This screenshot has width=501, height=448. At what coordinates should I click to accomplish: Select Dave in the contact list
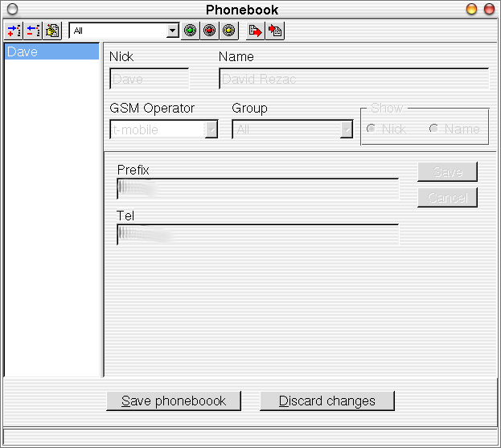pos(51,52)
